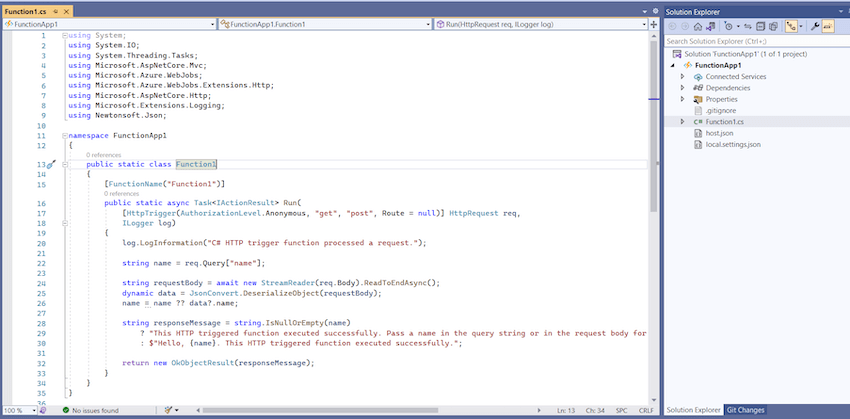
Task: Collapse the Run method block
Action: click(65, 223)
